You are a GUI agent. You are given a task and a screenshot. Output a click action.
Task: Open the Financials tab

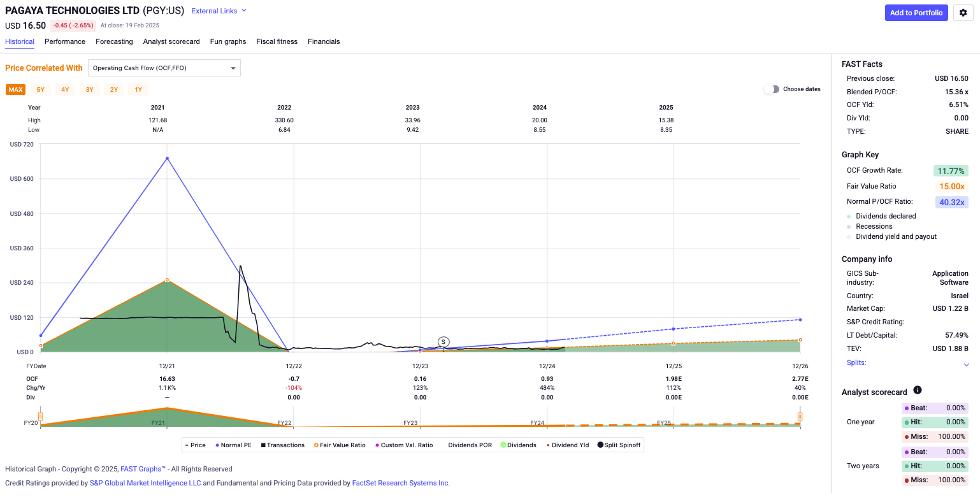tap(324, 41)
